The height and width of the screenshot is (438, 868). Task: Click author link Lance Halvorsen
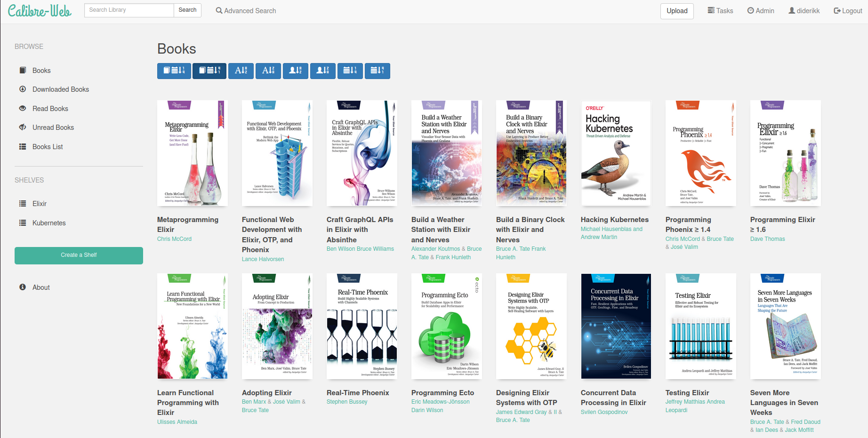pyautogui.click(x=263, y=259)
